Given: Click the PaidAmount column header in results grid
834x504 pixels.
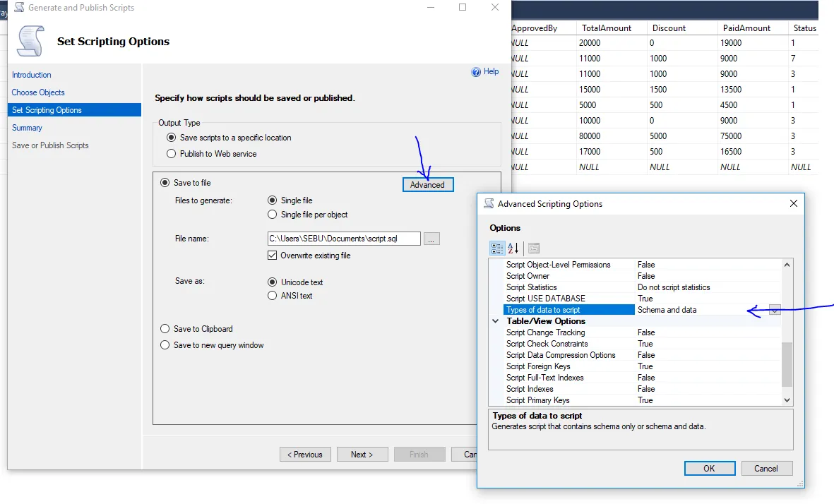Looking at the screenshot, I should point(753,28).
